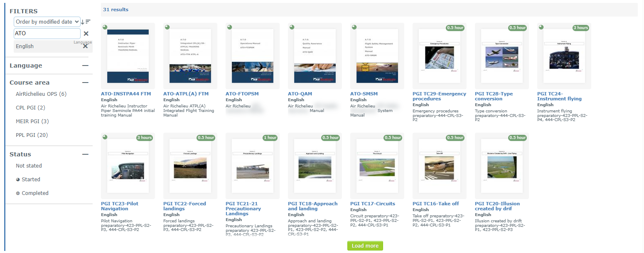The height and width of the screenshot is (253, 644).
Task: Open PGI TC21-21 Precautionary Landings link
Action: pos(243,209)
